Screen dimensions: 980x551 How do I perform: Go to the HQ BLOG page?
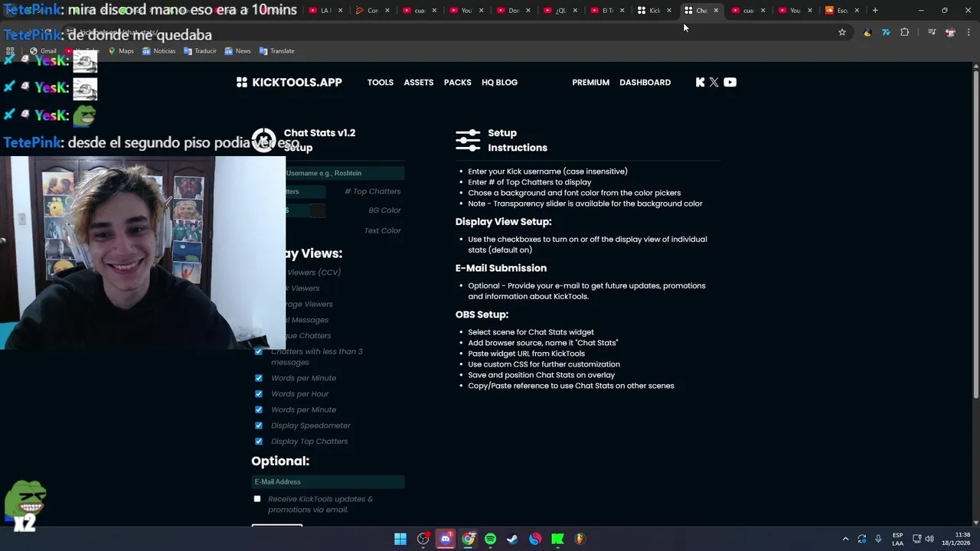tap(500, 82)
